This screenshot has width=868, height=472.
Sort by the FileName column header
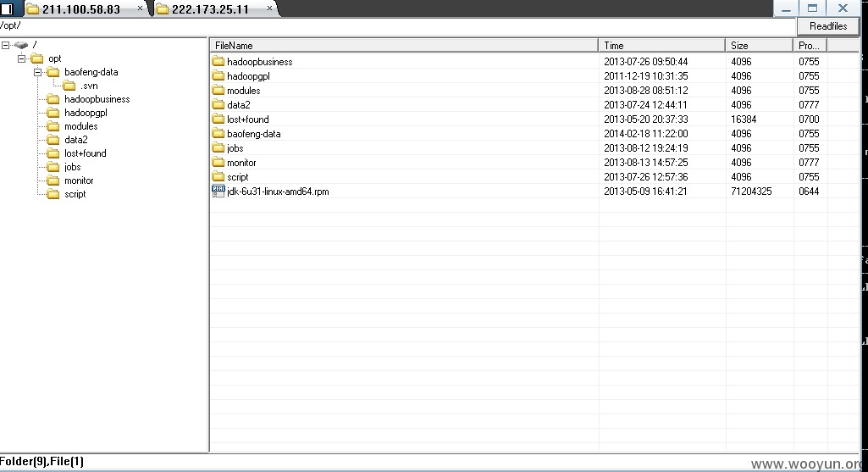404,46
